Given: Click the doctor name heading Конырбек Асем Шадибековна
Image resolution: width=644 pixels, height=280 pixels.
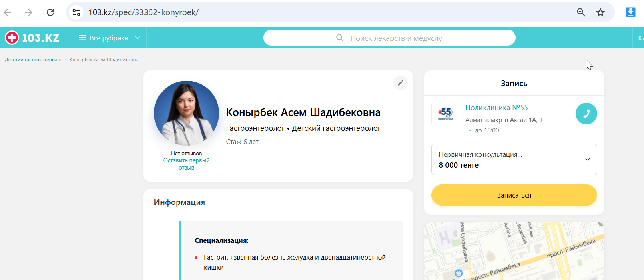Looking at the screenshot, I should [303, 112].
